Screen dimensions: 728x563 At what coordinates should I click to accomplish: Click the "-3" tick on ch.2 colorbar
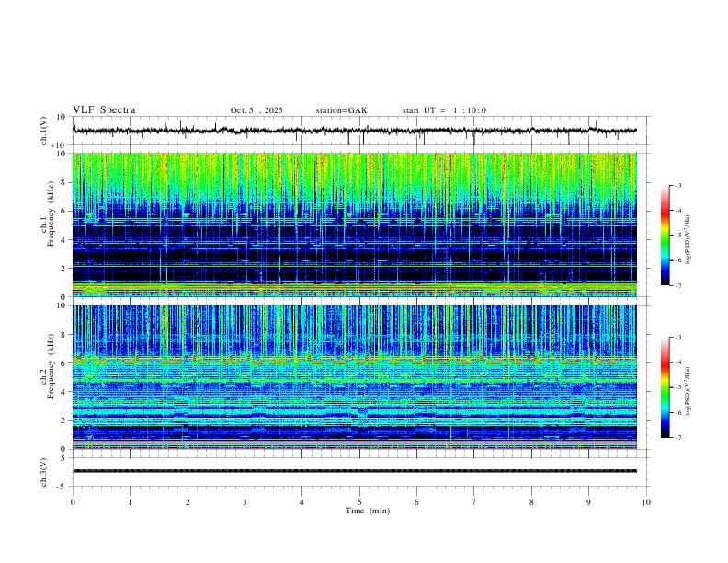click(x=677, y=338)
